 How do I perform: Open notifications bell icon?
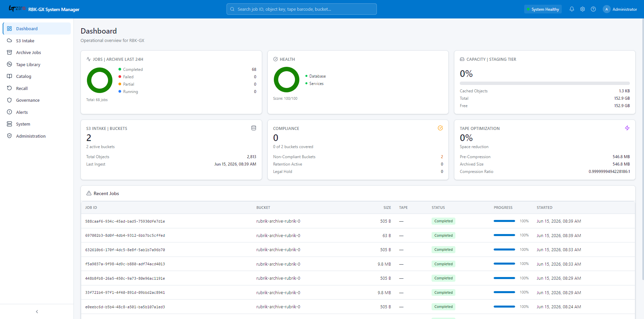point(572,9)
